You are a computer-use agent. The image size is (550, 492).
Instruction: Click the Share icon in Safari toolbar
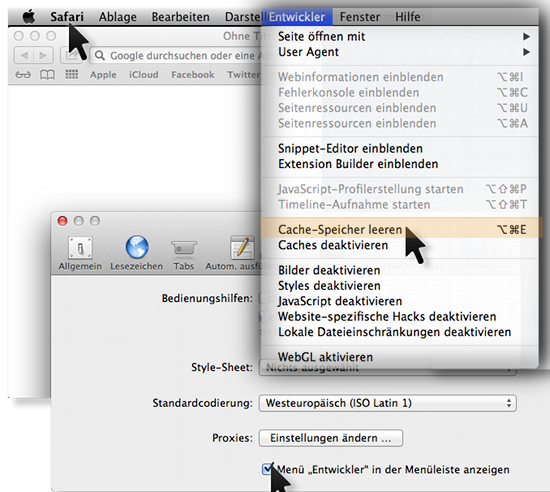coord(71,55)
